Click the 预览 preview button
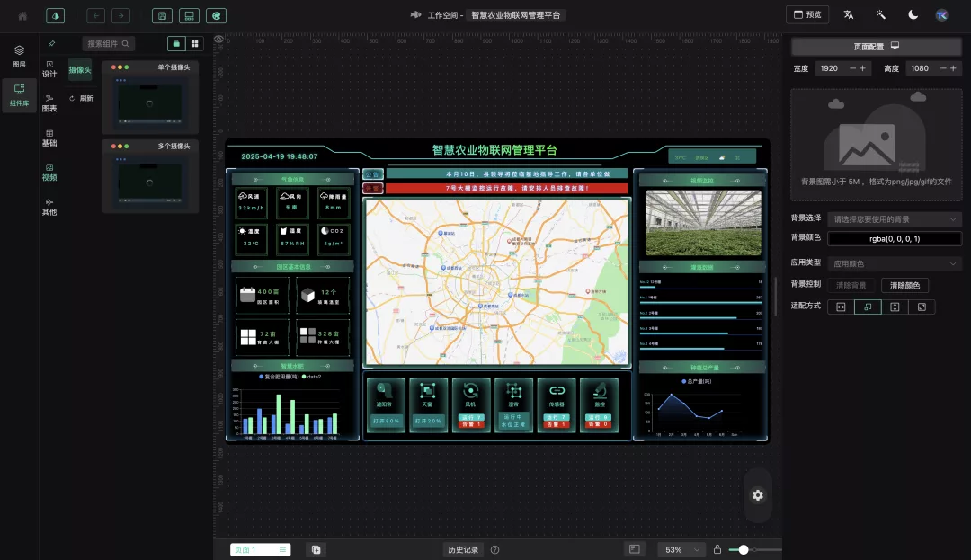 (x=806, y=15)
